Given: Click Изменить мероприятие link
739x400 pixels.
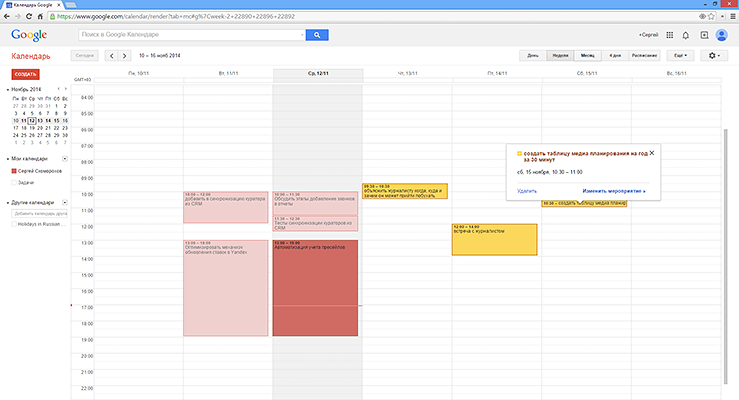Looking at the screenshot, I should [x=614, y=191].
